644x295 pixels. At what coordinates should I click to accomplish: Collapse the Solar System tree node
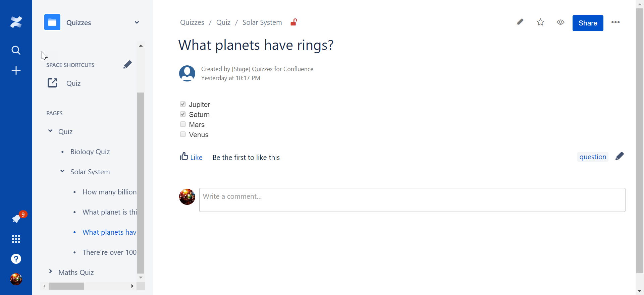pos(62,171)
